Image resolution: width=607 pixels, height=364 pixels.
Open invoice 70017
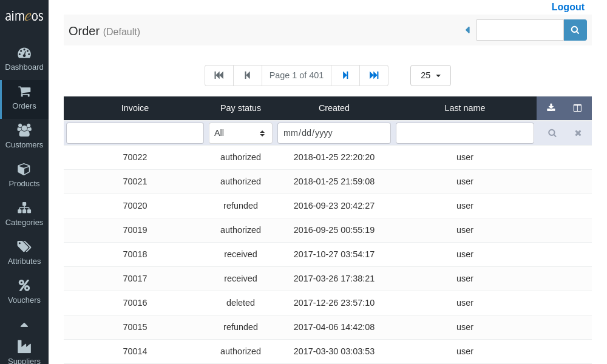(135, 278)
